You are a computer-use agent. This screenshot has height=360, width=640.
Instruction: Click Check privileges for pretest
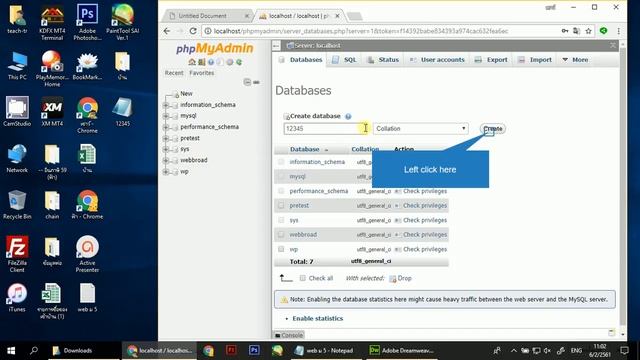pyautogui.click(x=424, y=206)
